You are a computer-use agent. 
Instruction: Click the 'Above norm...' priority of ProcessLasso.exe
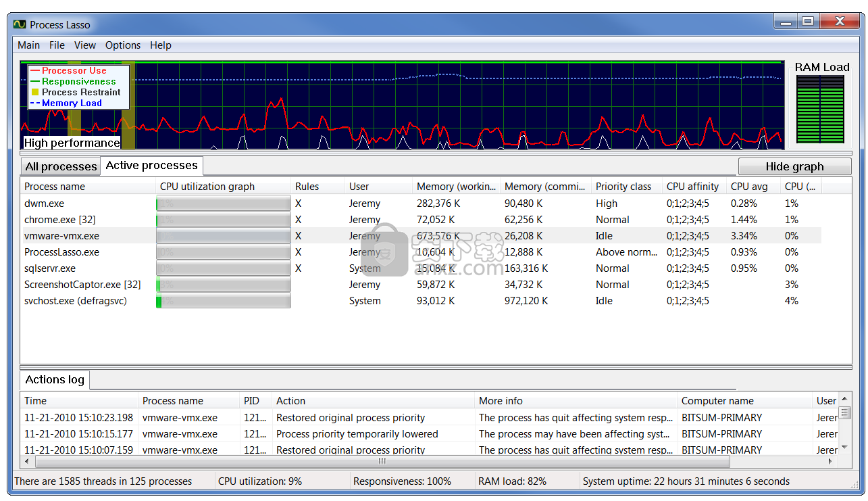point(626,252)
